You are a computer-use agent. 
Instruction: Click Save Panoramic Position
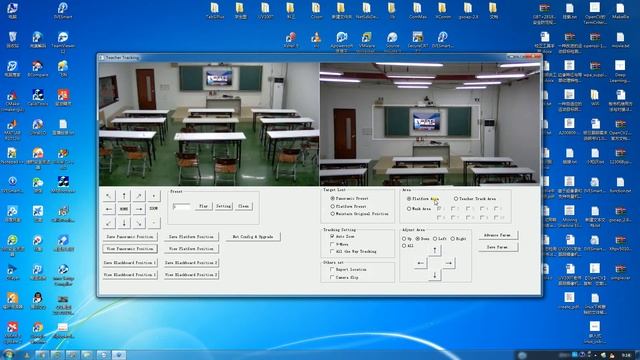[x=130, y=237]
